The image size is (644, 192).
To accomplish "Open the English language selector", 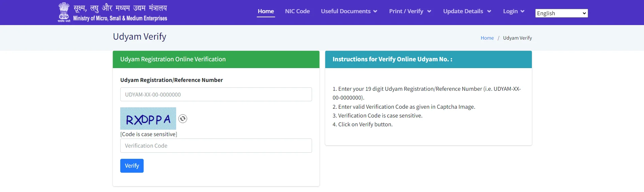I will pos(561,13).
